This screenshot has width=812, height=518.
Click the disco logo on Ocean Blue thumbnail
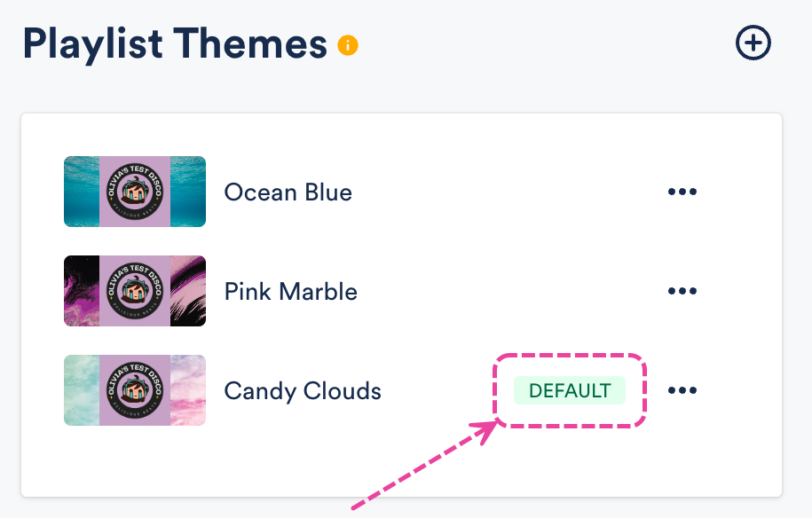coord(135,192)
